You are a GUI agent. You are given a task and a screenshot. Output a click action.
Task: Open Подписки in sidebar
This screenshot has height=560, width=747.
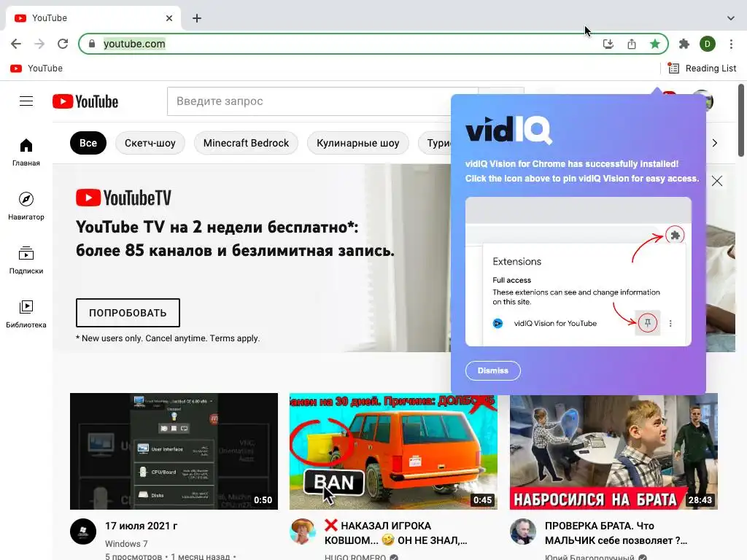pos(26,260)
